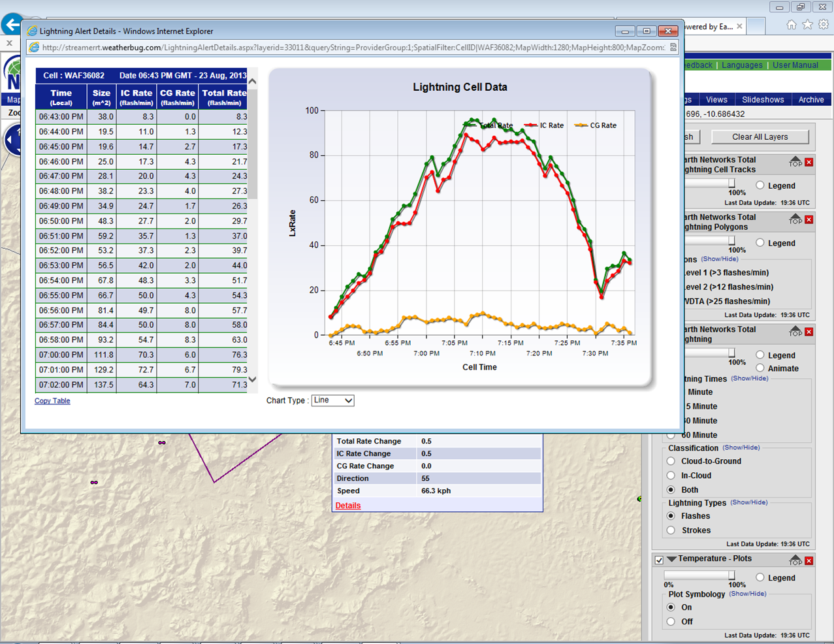The height and width of the screenshot is (644, 834).
Task: Open browser Favorites star icon
Action: (x=808, y=25)
